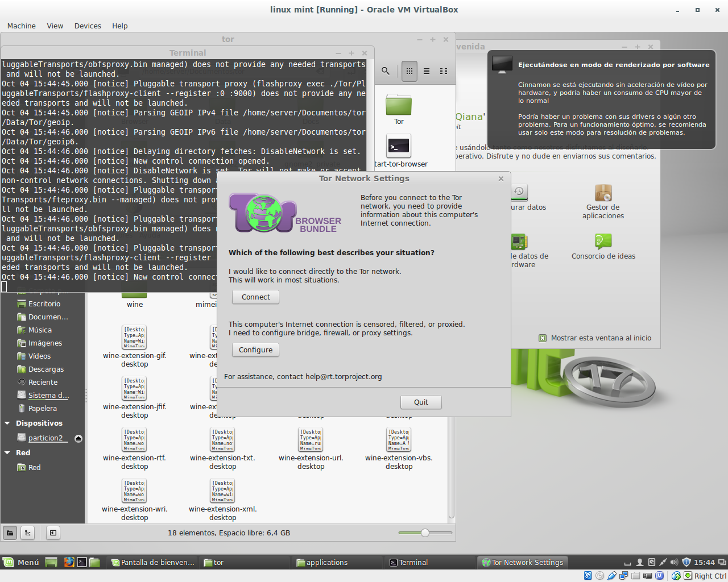Open the volume applet in the panel
Viewport: 728px width, 582px height.
(674, 562)
